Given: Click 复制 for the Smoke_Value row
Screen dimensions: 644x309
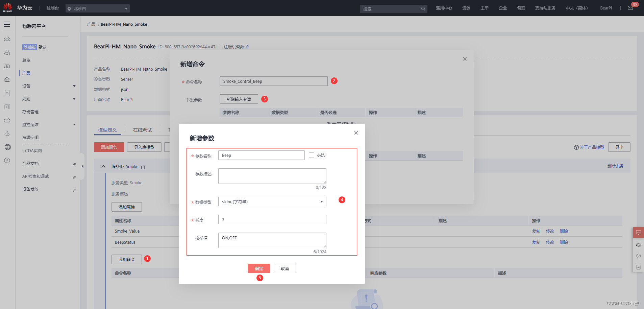Looking at the screenshot, I should [536, 231].
